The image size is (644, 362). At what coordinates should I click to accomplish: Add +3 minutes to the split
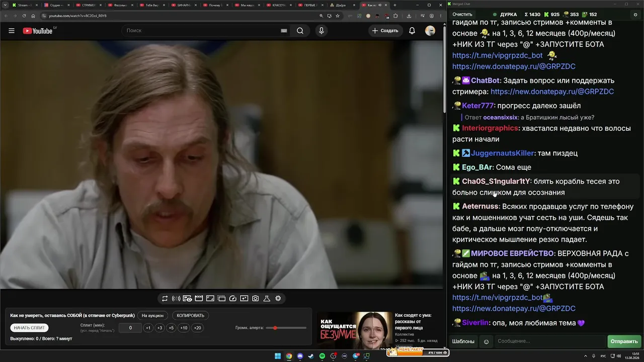click(x=159, y=328)
